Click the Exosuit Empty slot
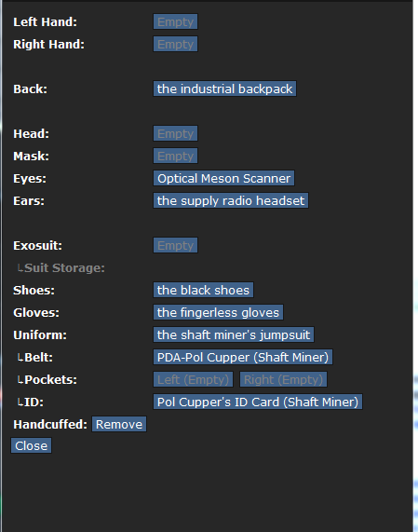 click(x=175, y=245)
